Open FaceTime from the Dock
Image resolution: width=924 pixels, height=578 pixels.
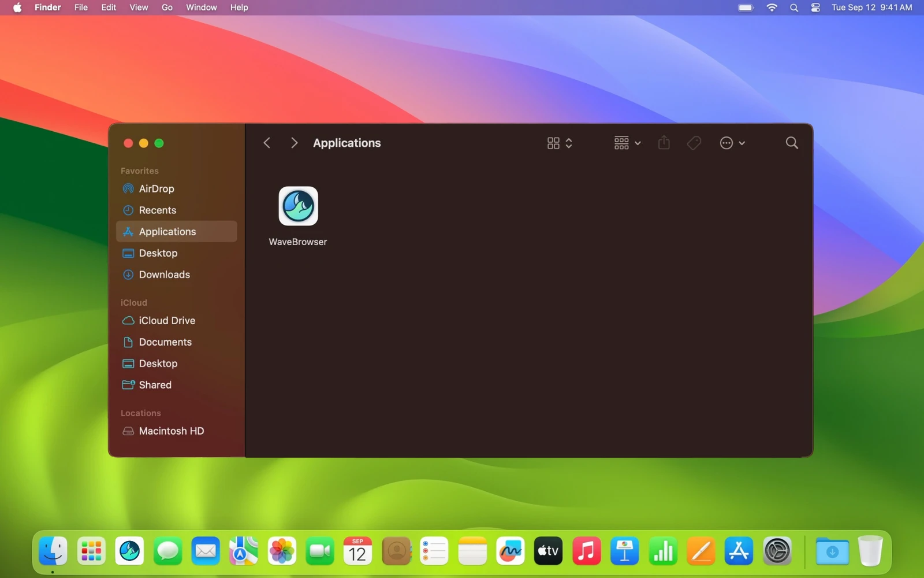point(320,551)
